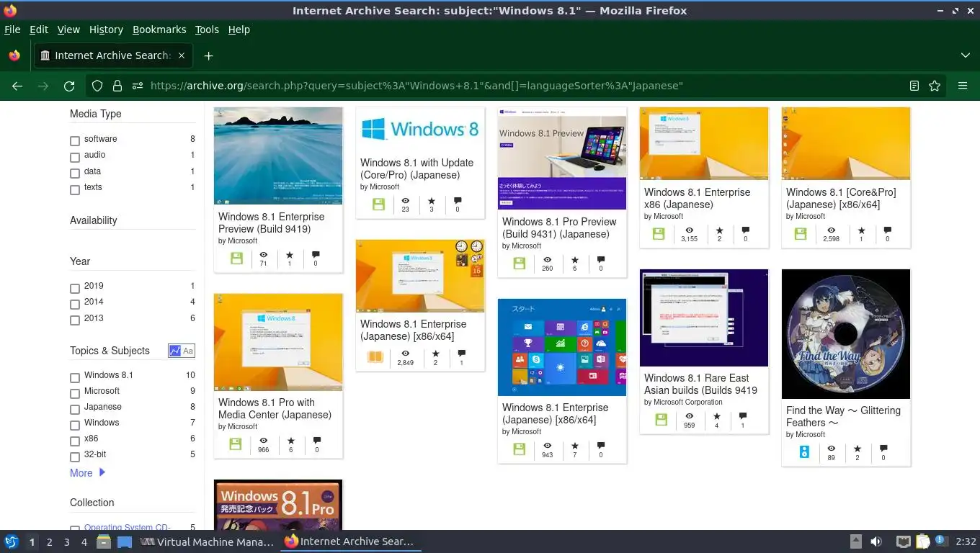Click the Windows 8.1 Rare East Asian thumbnail
The image size is (980, 553).
(704, 318)
